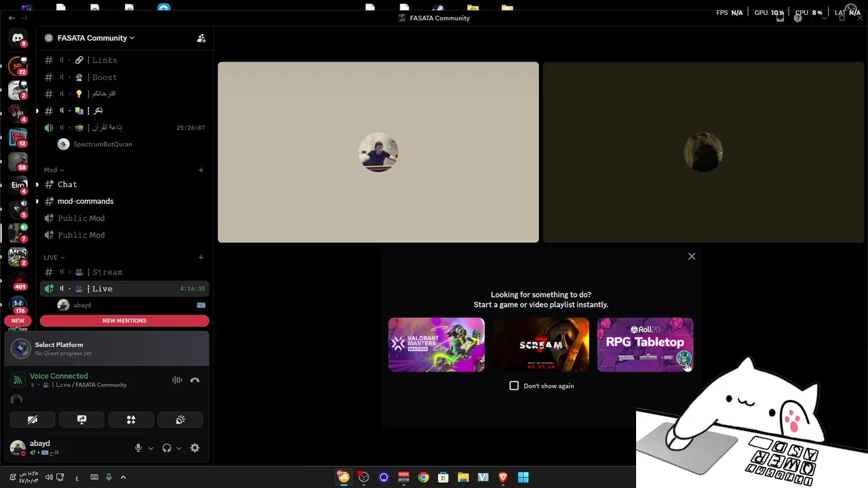The width and height of the screenshot is (868, 488).
Task: Start the Roll20 RPG Tabletop activity
Action: (645, 345)
